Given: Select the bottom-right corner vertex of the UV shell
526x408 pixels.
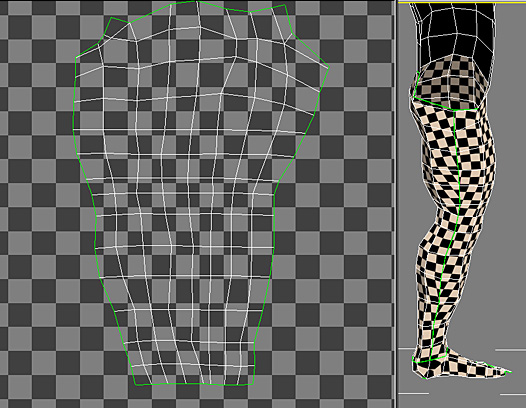Looking at the screenshot, I should pos(253,384).
